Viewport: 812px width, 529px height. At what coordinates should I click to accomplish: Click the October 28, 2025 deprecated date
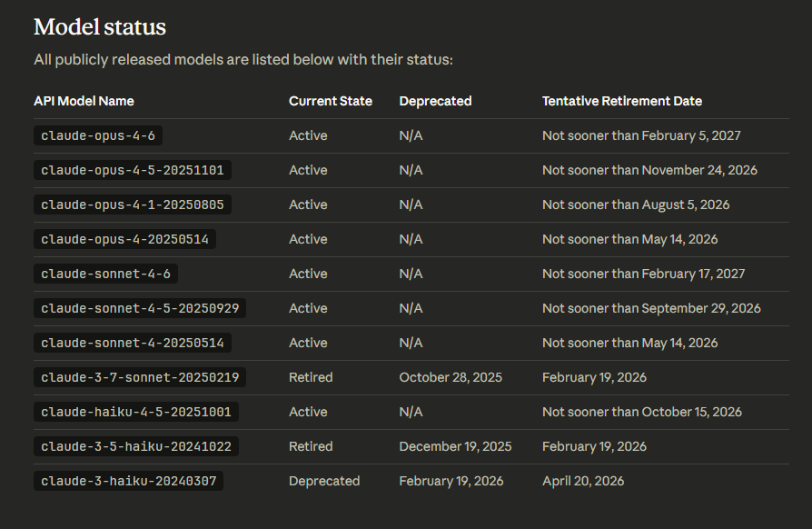tap(451, 377)
